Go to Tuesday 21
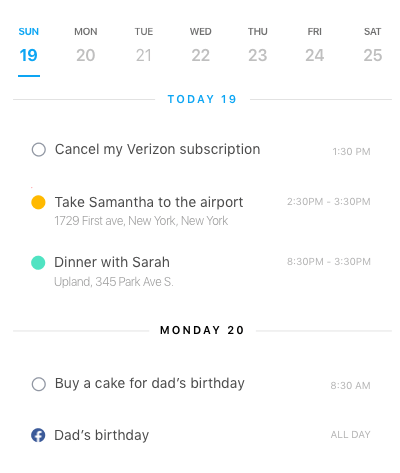This screenshot has width=400, height=473. [x=144, y=46]
